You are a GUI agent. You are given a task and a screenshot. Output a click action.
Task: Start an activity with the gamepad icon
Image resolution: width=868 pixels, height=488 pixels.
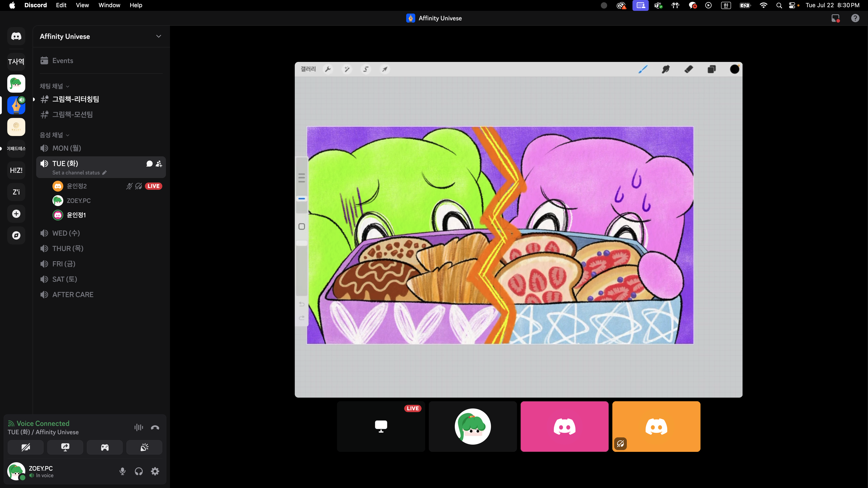[104, 447]
